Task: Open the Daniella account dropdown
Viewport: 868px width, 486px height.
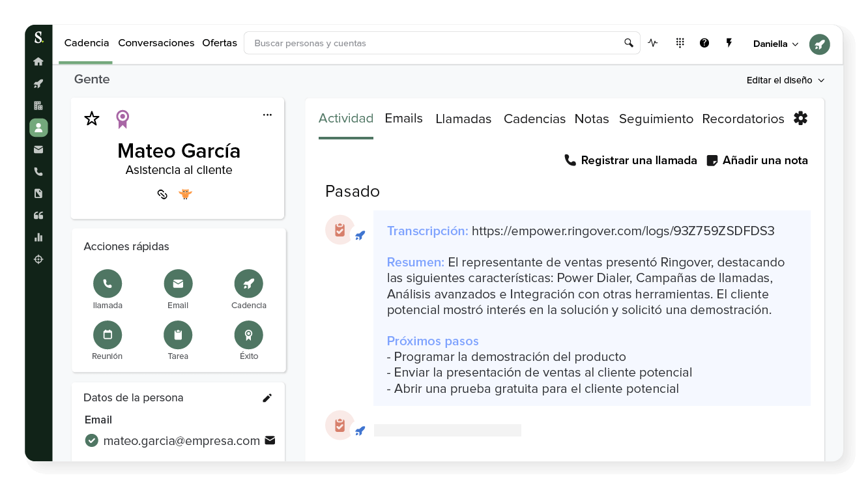Action: [775, 43]
